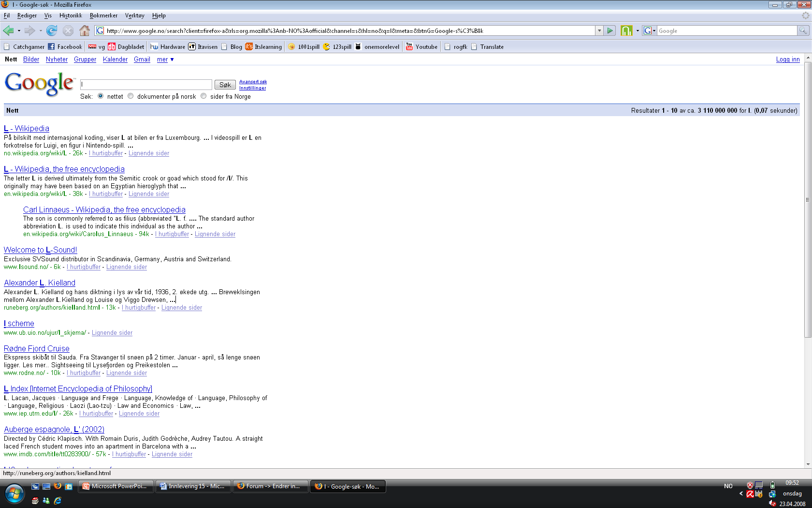Go to the Home page icon
The image size is (812, 508).
85,30
